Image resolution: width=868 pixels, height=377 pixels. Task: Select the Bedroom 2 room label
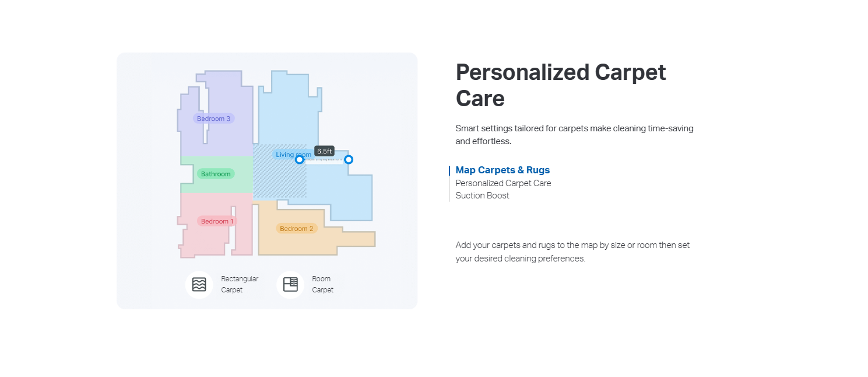(297, 229)
